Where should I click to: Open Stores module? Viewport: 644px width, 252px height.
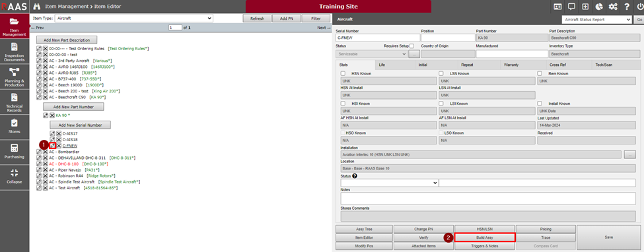pyautogui.click(x=15, y=127)
